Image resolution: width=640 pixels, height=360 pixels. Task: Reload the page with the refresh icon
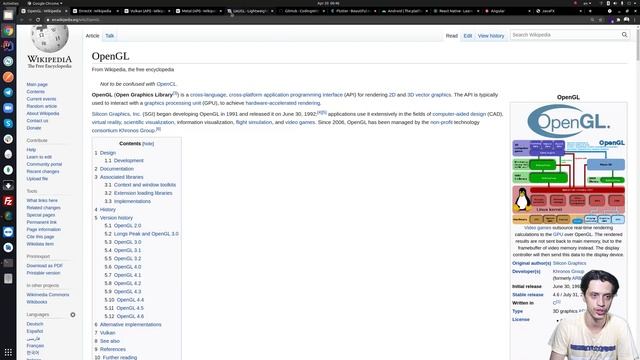point(38,20)
